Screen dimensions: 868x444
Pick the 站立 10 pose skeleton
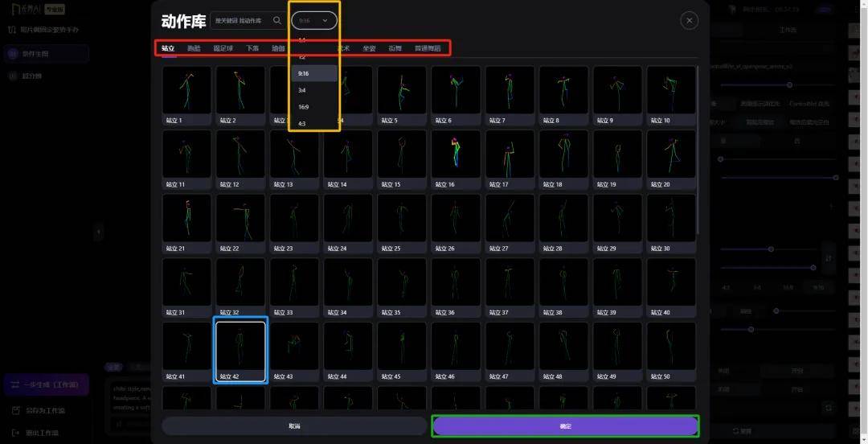(671, 90)
